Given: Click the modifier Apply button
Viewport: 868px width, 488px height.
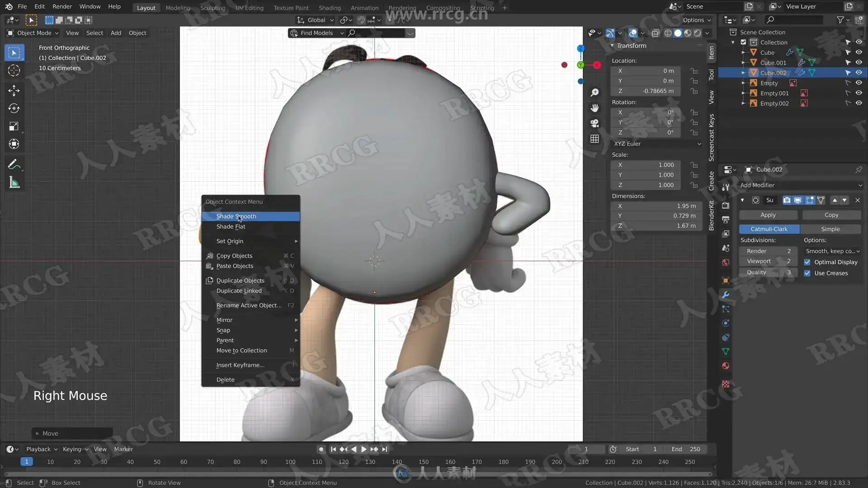Looking at the screenshot, I should (x=768, y=215).
